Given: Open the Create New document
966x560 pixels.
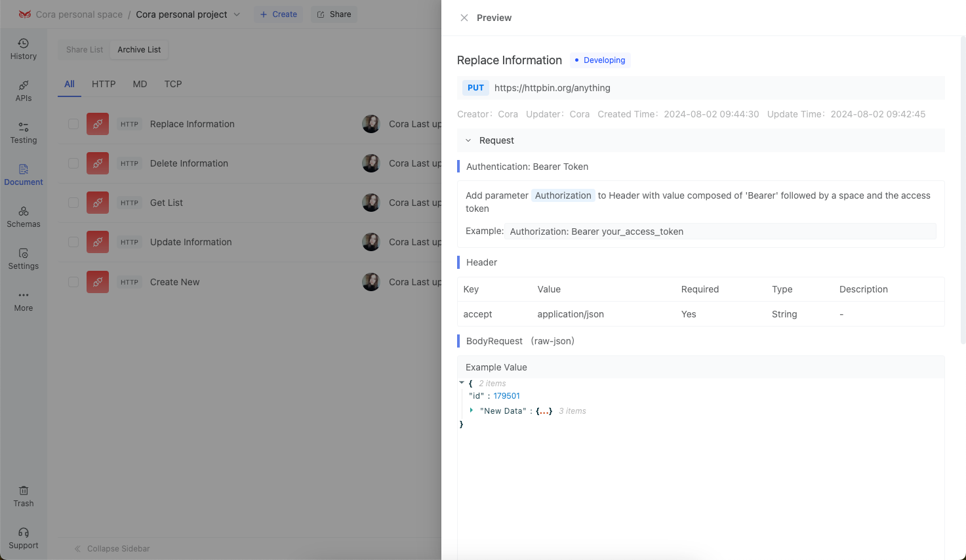Looking at the screenshot, I should pos(175,282).
